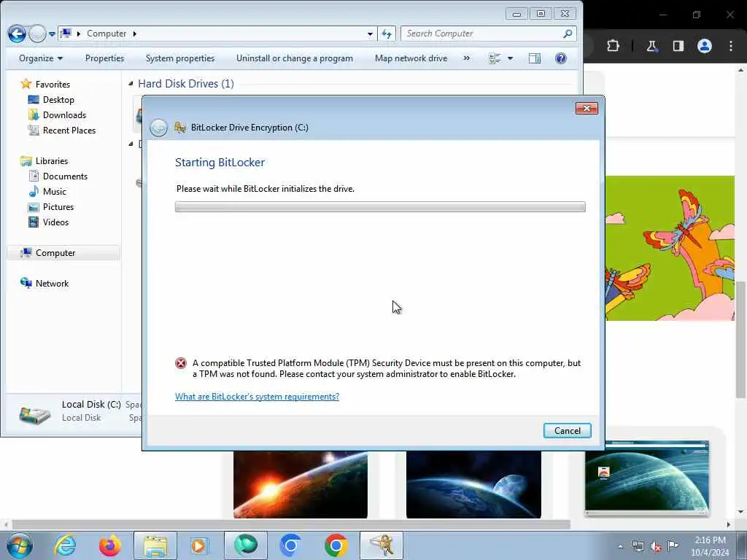Open BitLocker's system requirements help link
The width and height of the screenshot is (747, 560).
257,396
